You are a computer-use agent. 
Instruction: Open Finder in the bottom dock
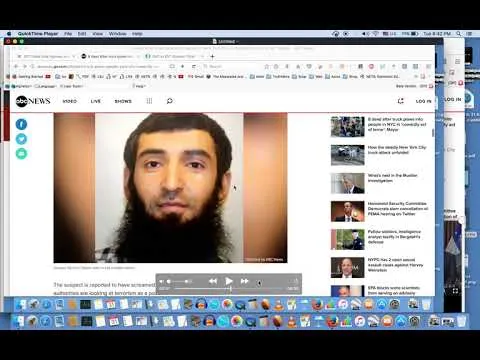tap(19, 321)
